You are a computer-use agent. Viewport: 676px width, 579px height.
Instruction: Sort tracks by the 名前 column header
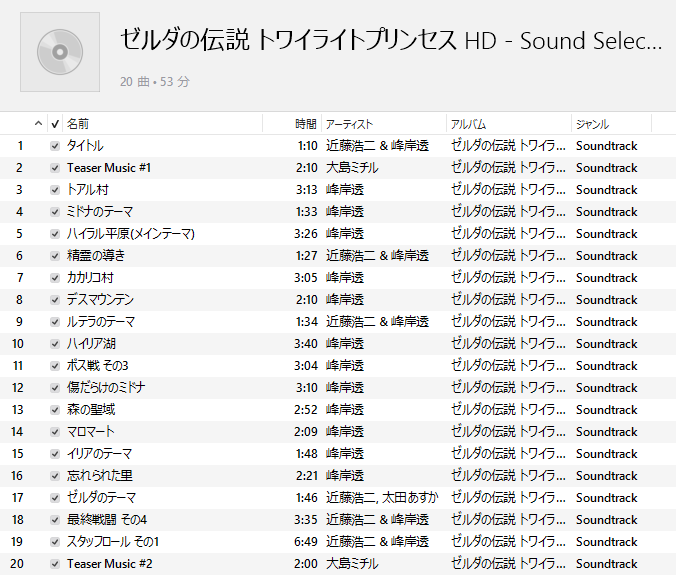click(x=78, y=124)
